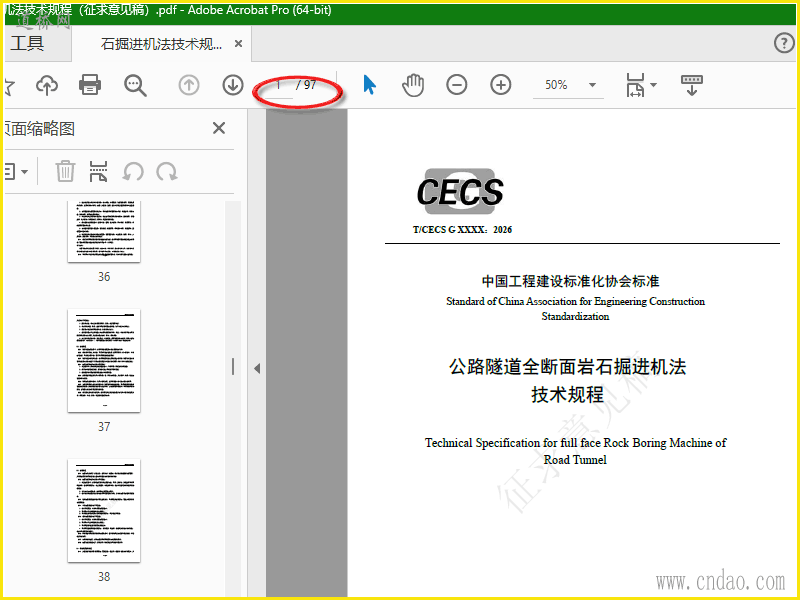
Task: Click the upload to cloud icon
Action: tap(47, 85)
